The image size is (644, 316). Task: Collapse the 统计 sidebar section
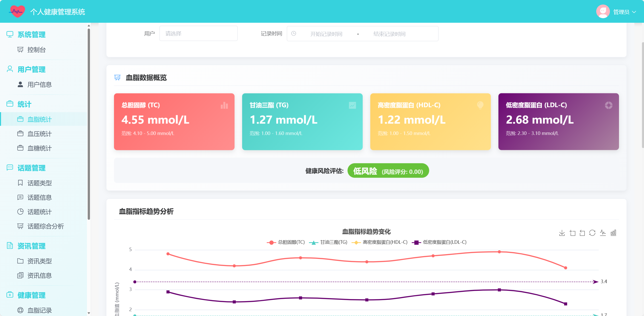[x=43, y=104]
